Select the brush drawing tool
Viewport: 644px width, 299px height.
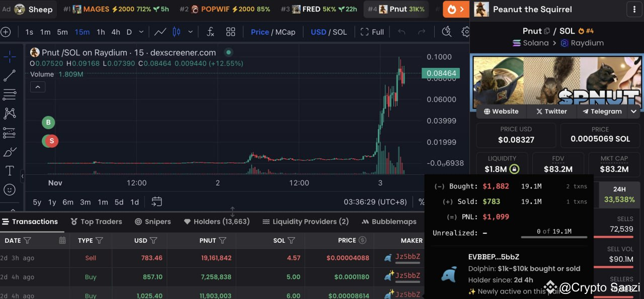[x=10, y=152]
